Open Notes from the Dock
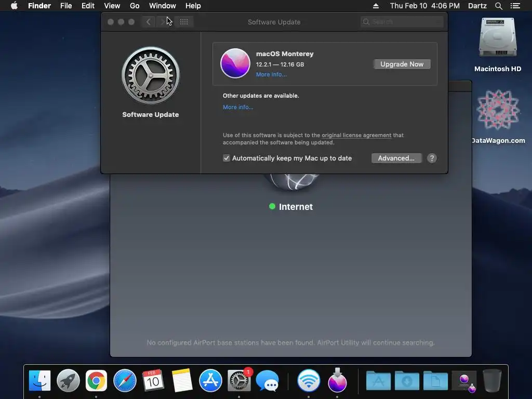The height and width of the screenshot is (399, 532). 182,381
